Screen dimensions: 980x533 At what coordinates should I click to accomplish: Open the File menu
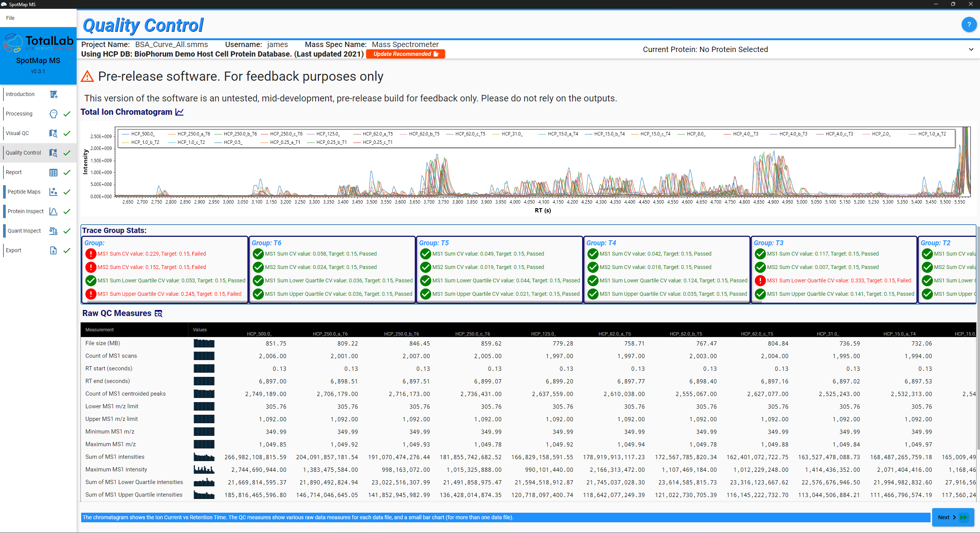(10, 18)
